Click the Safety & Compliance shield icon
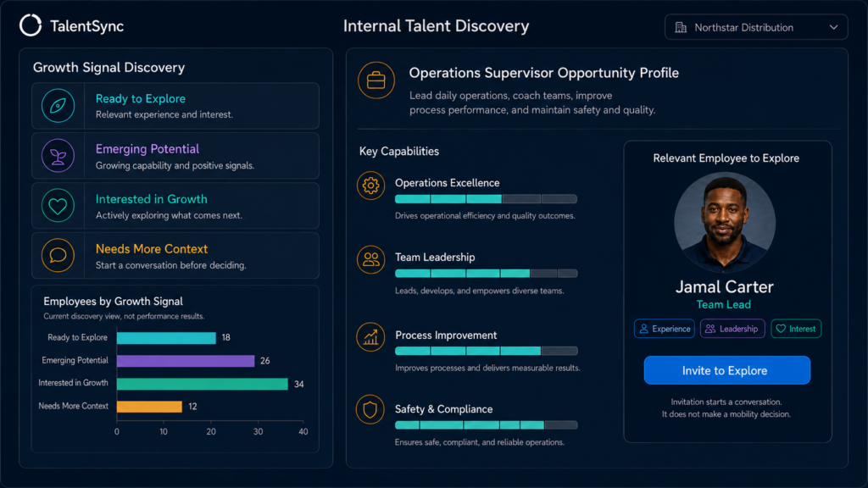Viewport: 868px width, 488px height. pyautogui.click(x=370, y=410)
